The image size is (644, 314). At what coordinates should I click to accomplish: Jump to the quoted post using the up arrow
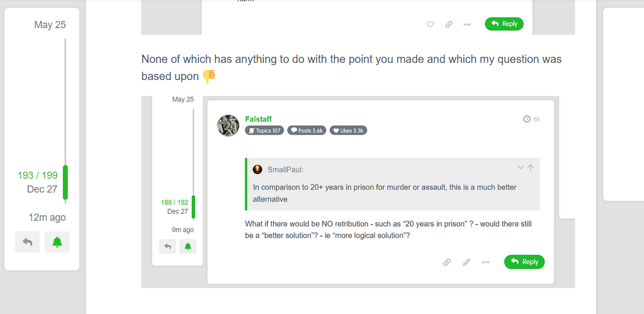pyautogui.click(x=530, y=168)
